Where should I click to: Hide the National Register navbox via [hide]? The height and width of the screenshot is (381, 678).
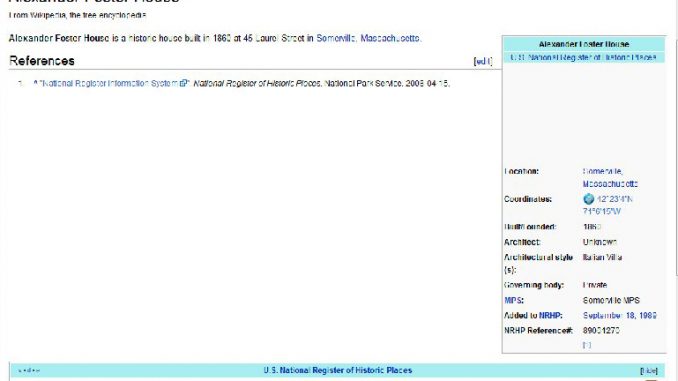click(649, 371)
